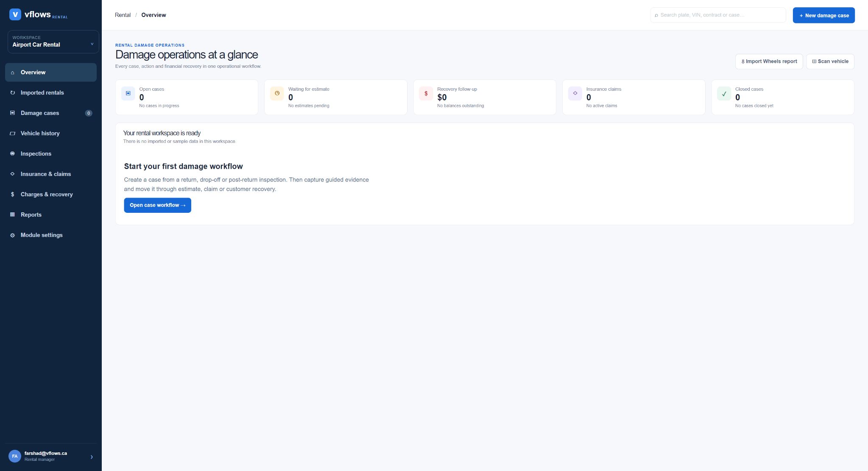
Task: Click the Waiting for estimate label
Action: point(309,89)
